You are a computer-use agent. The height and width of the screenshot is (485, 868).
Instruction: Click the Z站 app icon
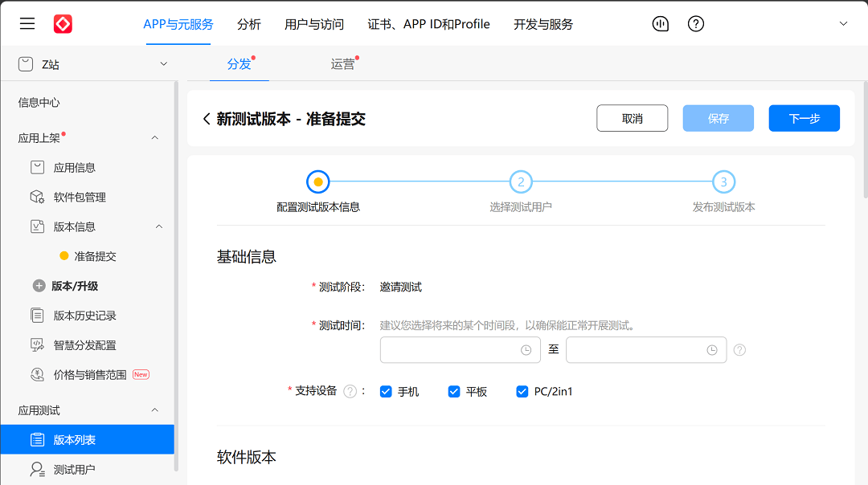click(x=26, y=64)
